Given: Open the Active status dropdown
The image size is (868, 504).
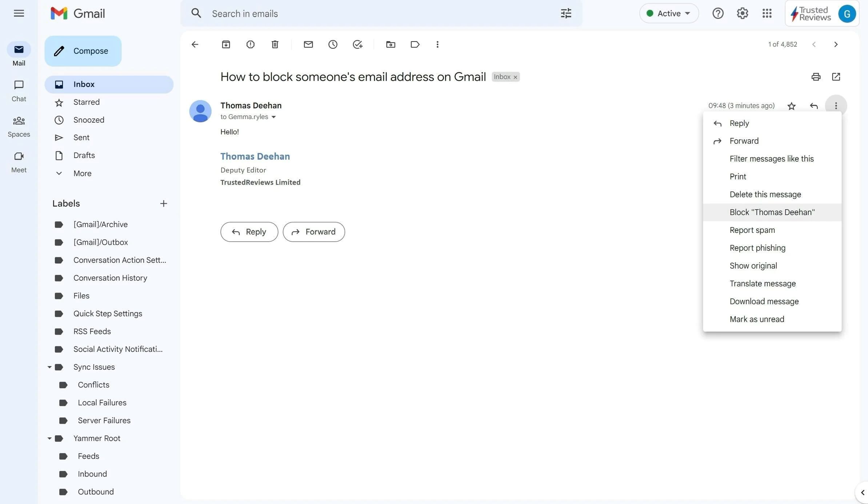Looking at the screenshot, I should 668,13.
